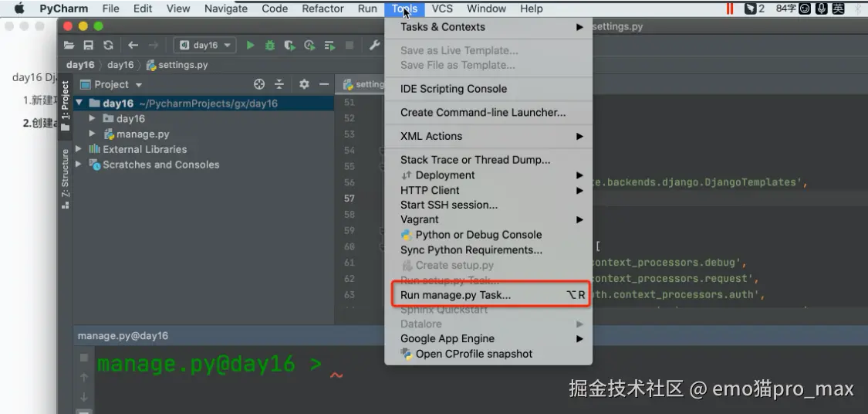Click the context_processors.debug' code text
The width and height of the screenshot is (868, 414).
pos(667,263)
